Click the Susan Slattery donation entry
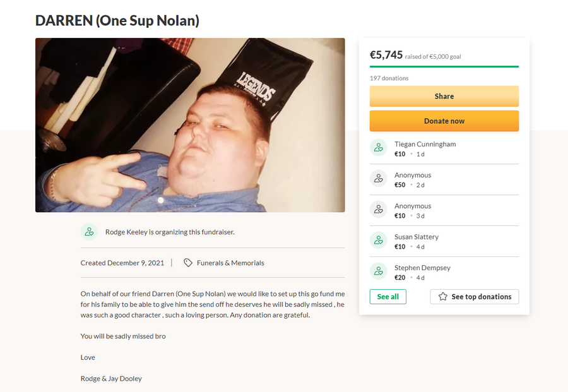This screenshot has width=568, height=392. coord(417,241)
